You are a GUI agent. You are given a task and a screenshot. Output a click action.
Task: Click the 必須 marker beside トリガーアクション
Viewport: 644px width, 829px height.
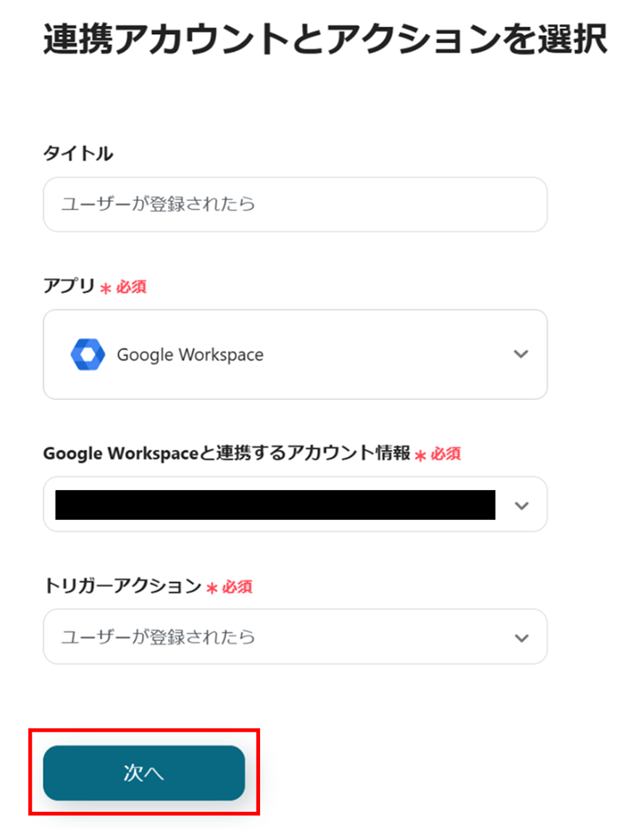coord(237,588)
